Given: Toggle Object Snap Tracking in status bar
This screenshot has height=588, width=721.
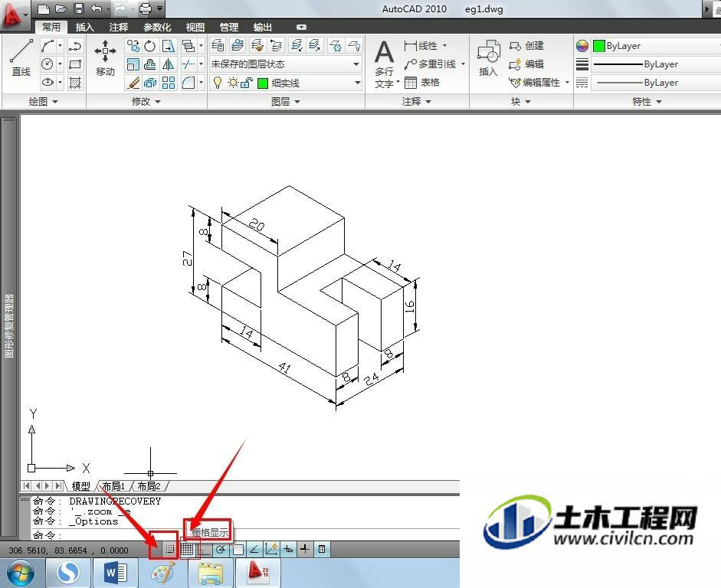Looking at the screenshot, I should point(254,549).
